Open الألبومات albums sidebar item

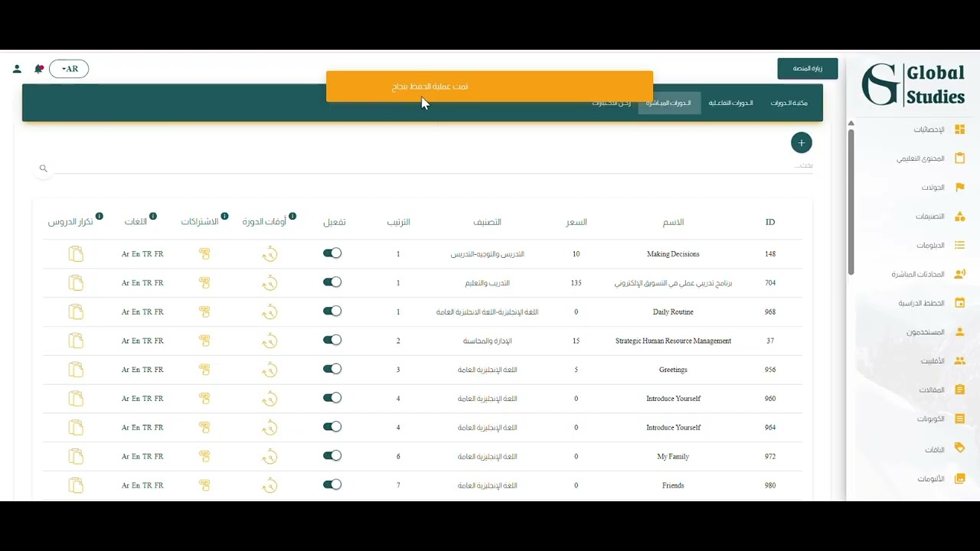coord(942,478)
